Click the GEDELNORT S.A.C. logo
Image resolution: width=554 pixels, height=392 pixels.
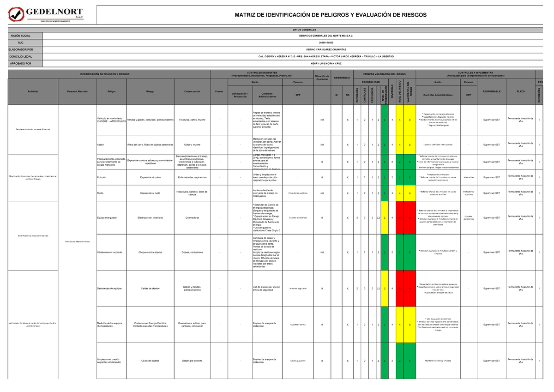[x=46, y=14]
